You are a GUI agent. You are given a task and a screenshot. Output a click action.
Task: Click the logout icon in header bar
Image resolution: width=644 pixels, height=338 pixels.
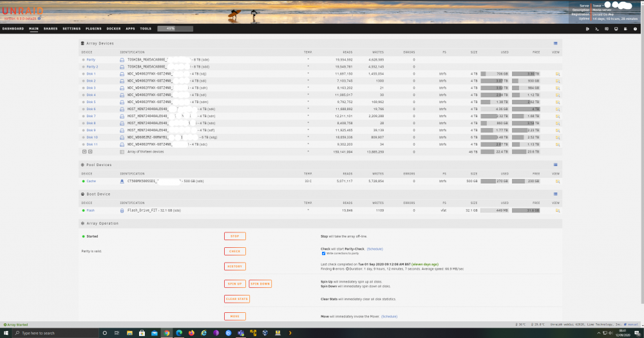pyautogui.click(x=587, y=29)
